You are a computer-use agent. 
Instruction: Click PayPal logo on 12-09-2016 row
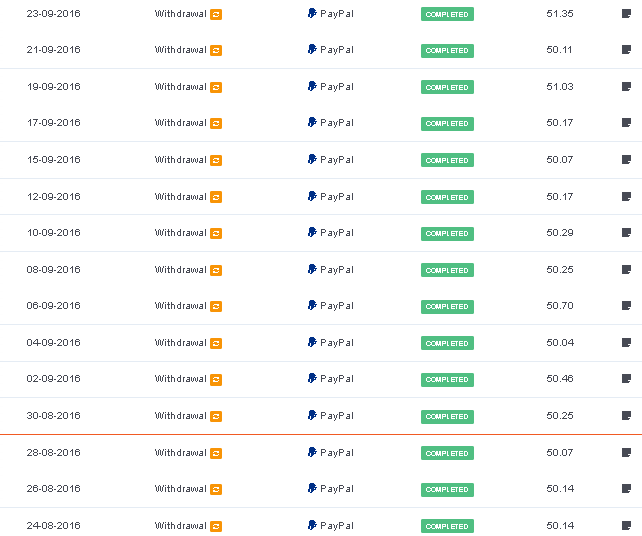tap(312, 196)
